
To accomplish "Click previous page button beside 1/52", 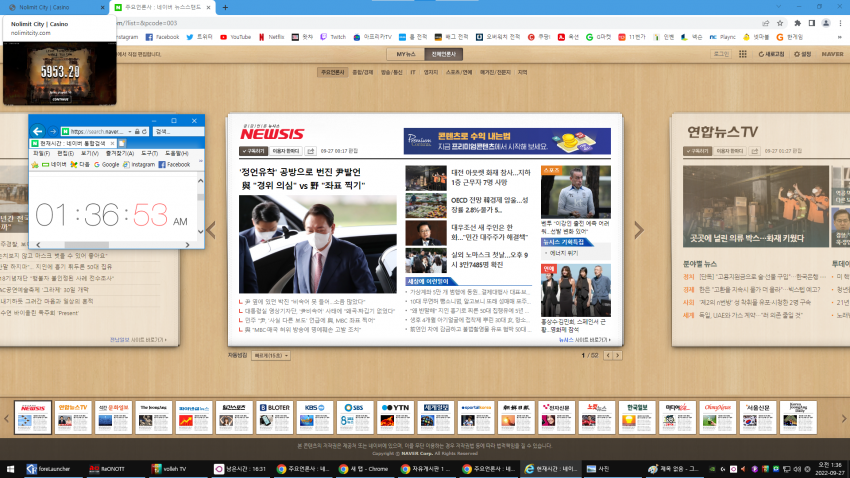I will pyautogui.click(x=608, y=356).
